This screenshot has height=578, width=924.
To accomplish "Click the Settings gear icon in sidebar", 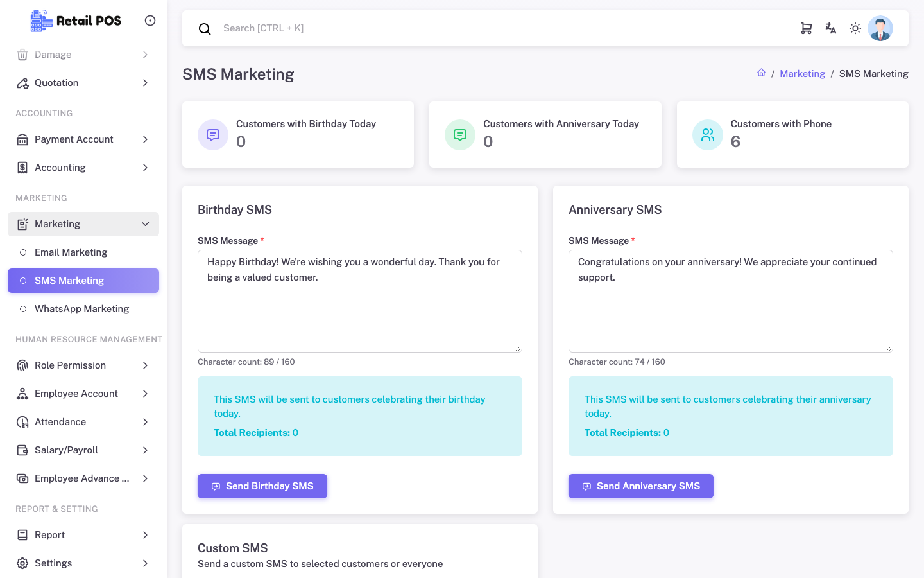I will pyautogui.click(x=22, y=563).
